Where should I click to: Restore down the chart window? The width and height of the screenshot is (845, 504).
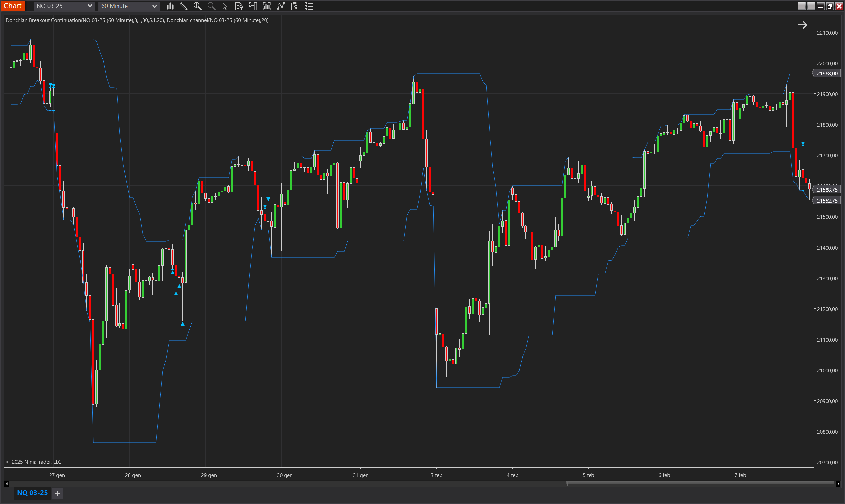(830, 6)
